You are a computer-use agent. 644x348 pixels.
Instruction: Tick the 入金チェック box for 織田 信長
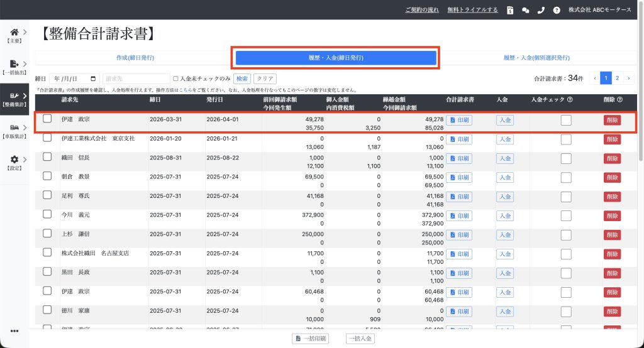[566, 159]
